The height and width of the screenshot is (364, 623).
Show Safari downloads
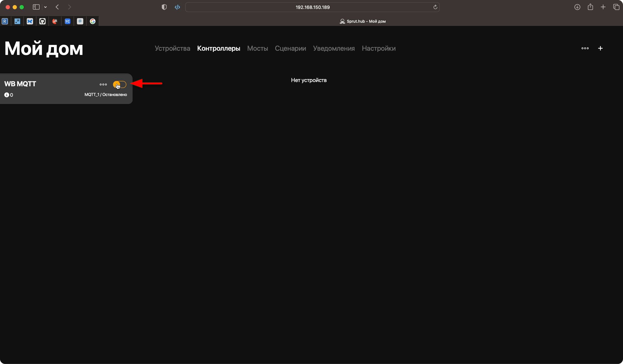[577, 7]
